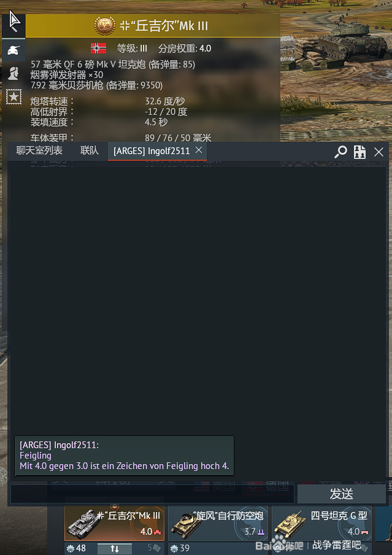Click the back arrow in the left sidebar
This screenshot has height=555, width=392.
[13, 26]
